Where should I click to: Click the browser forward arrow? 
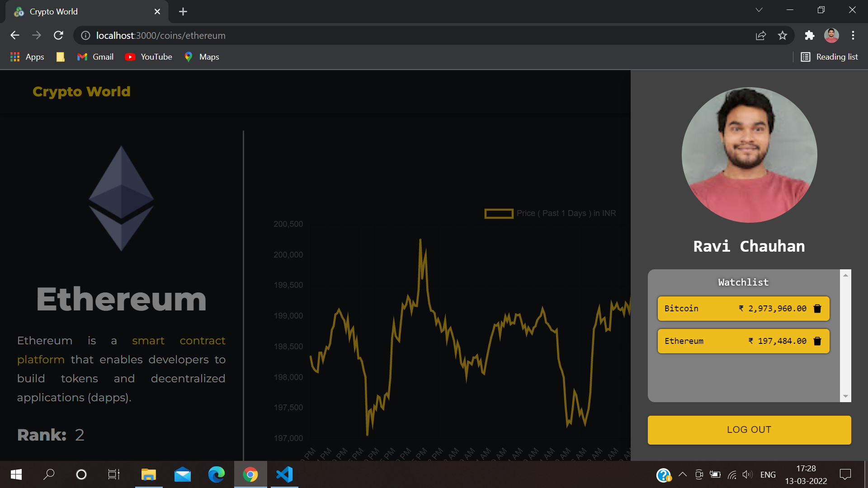tap(37, 35)
